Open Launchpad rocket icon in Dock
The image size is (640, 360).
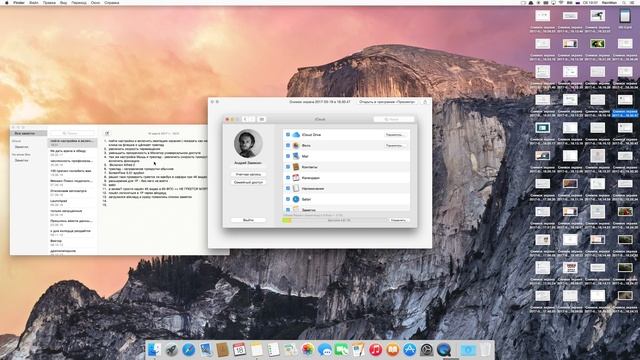[171, 349]
